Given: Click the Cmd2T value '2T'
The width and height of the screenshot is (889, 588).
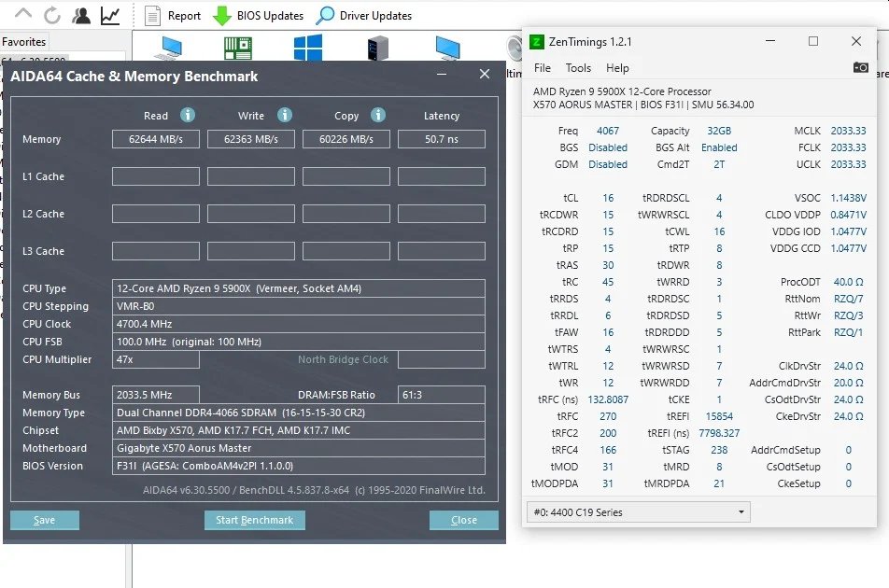Looking at the screenshot, I should pos(719,164).
